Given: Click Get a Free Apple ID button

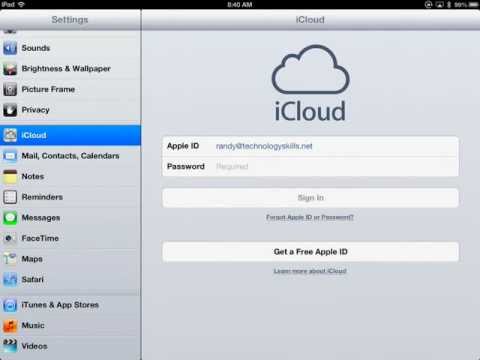Looking at the screenshot, I should click(x=310, y=252).
